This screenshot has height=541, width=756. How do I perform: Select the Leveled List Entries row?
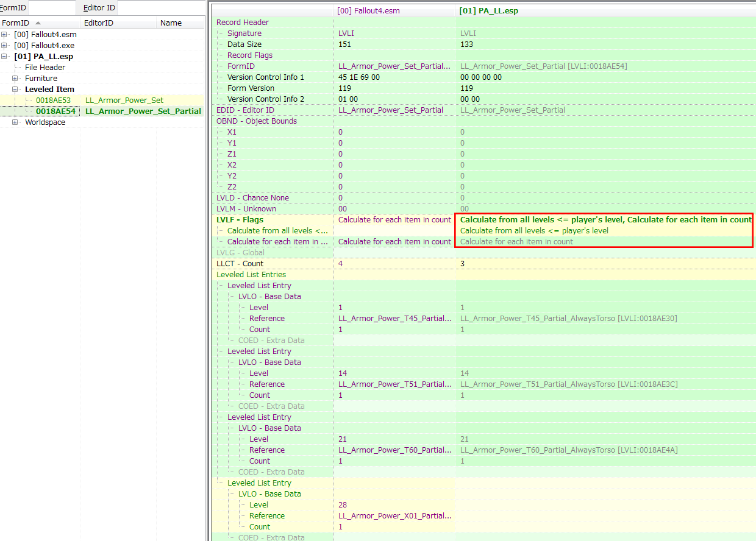click(251, 274)
